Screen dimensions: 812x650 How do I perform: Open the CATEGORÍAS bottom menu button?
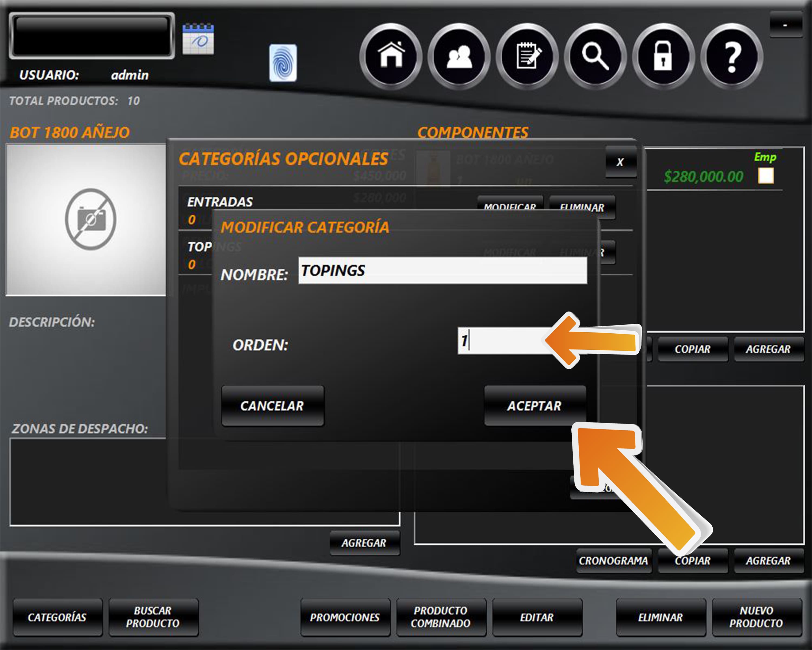[57, 617]
